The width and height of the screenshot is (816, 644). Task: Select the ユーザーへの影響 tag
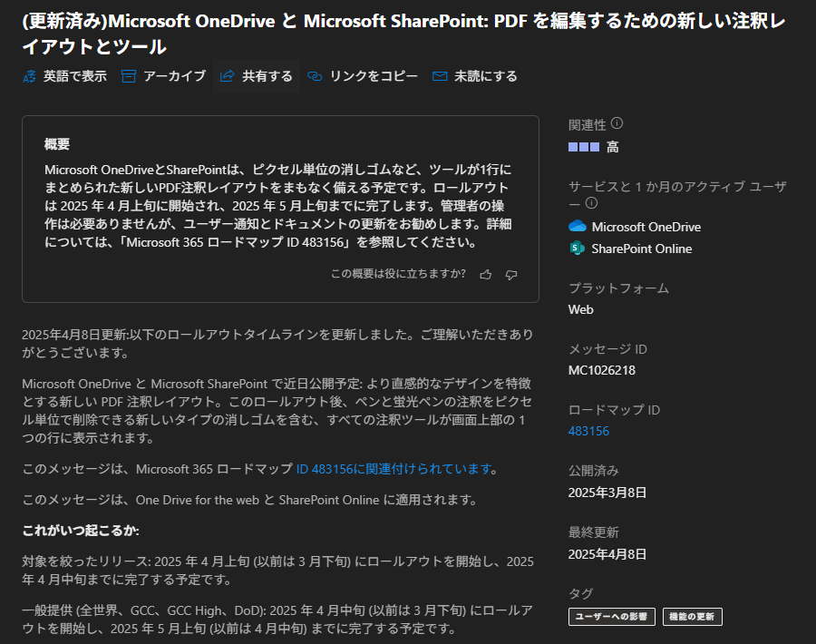click(611, 617)
